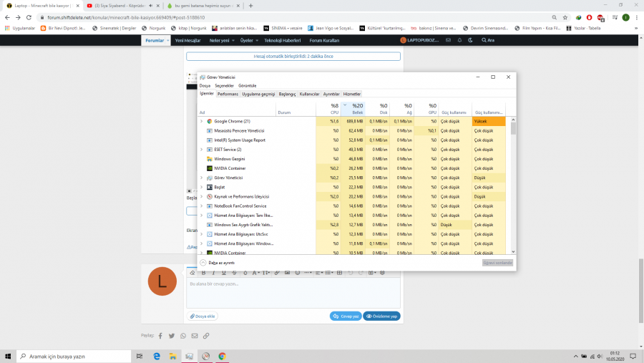
Task: Toggle strikethrough in the reply editor
Action: pyautogui.click(x=234, y=273)
